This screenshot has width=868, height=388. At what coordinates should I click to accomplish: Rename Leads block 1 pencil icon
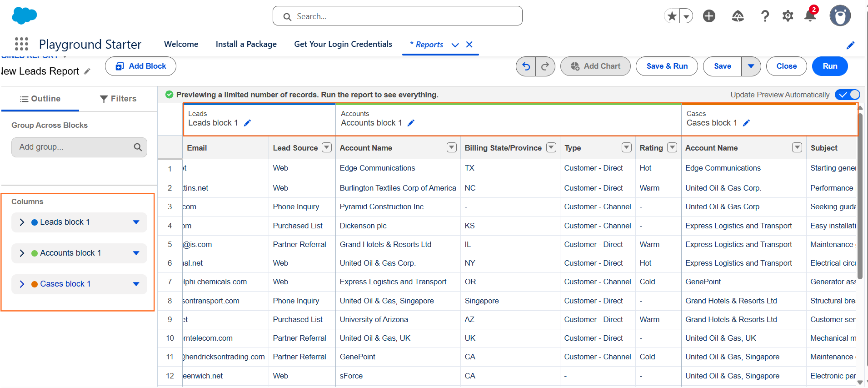pos(247,123)
